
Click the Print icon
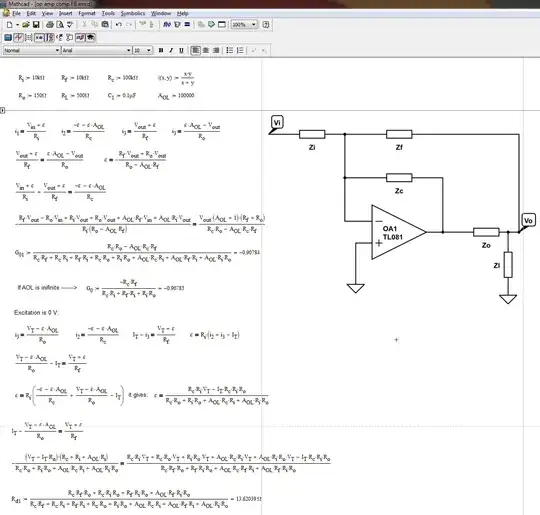(x=50, y=24)
